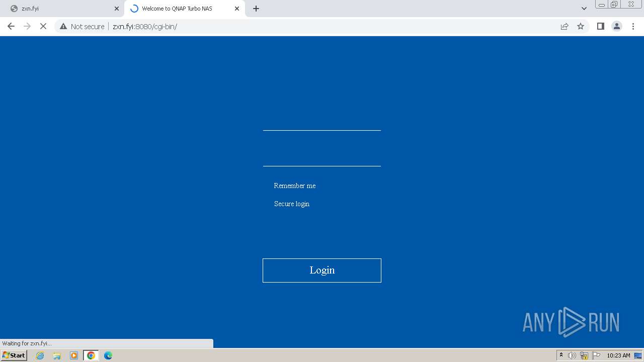Open the volume control in tray
Image resolution: width=644 pixels, height=362 pixels.
tap(572, 355)
